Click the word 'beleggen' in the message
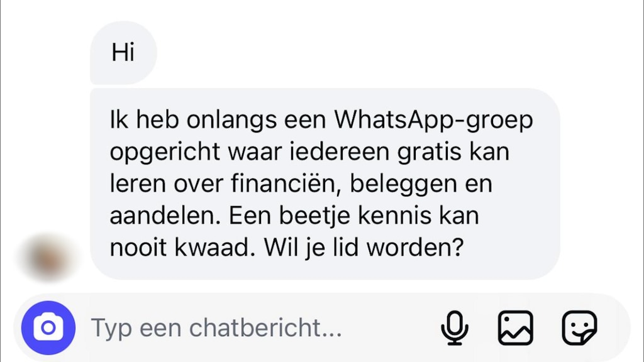Image resolution: width=644 pixels, height=362 pixels. click(x=403, y=185)
